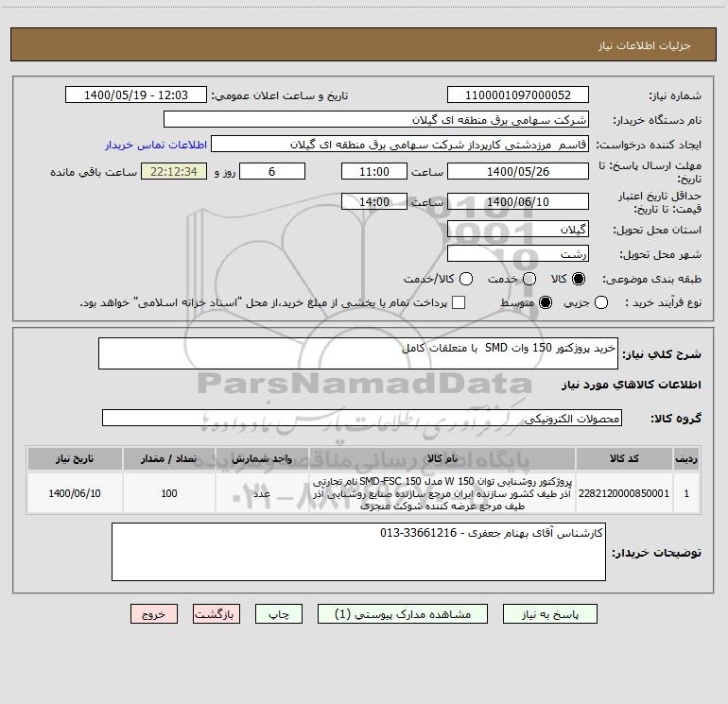Viewport: 728px width, 704px height.
Task: Click the delivery province field گیلان
Action: coord(518,229)
